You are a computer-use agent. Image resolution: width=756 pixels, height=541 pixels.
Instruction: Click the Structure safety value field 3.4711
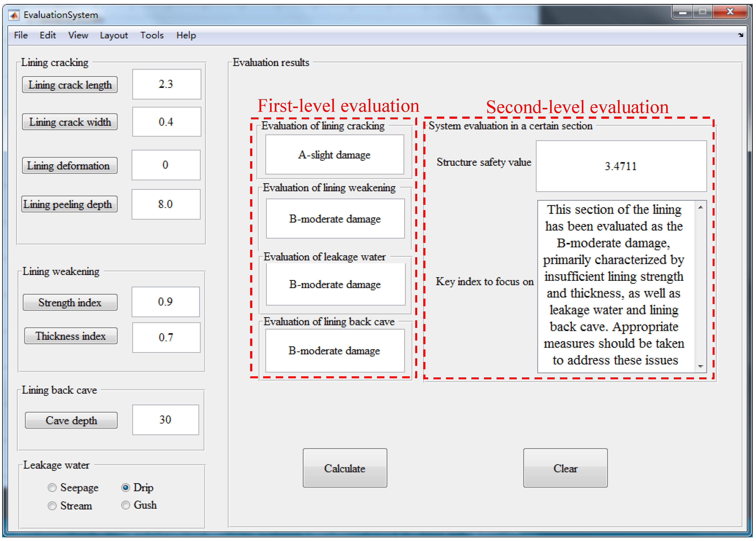pyautogui.click(x=621, y=166)
